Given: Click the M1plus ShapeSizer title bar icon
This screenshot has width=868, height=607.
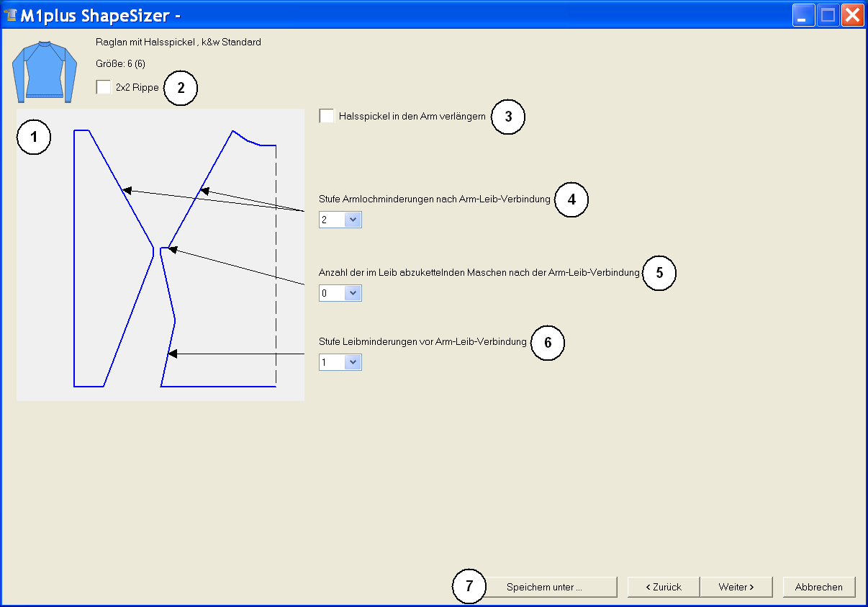Looking at the screenshot, I should (x=10, y=14).
